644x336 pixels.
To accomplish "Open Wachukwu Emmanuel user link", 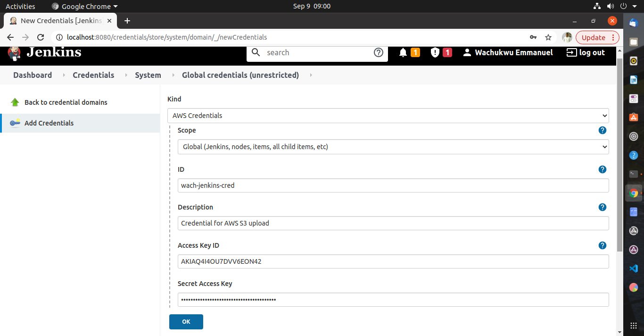I will [514, 52].
